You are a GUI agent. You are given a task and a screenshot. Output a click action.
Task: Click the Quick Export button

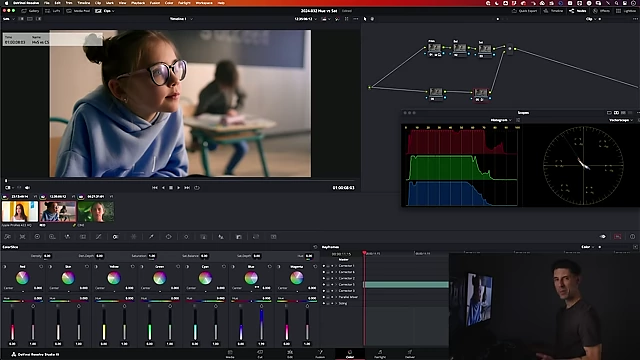point(524,11)
